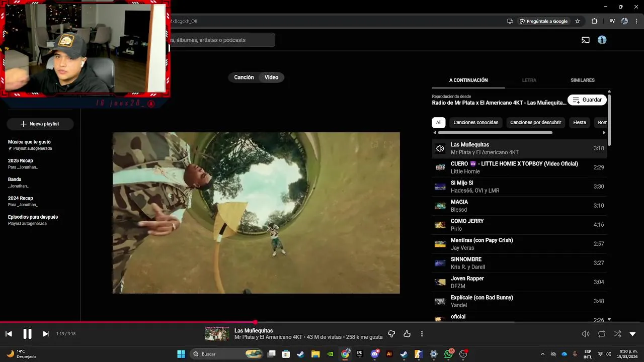This screenshot has width=644, height=362.
Task: Switch to Video mode
Action: (271, 77)
